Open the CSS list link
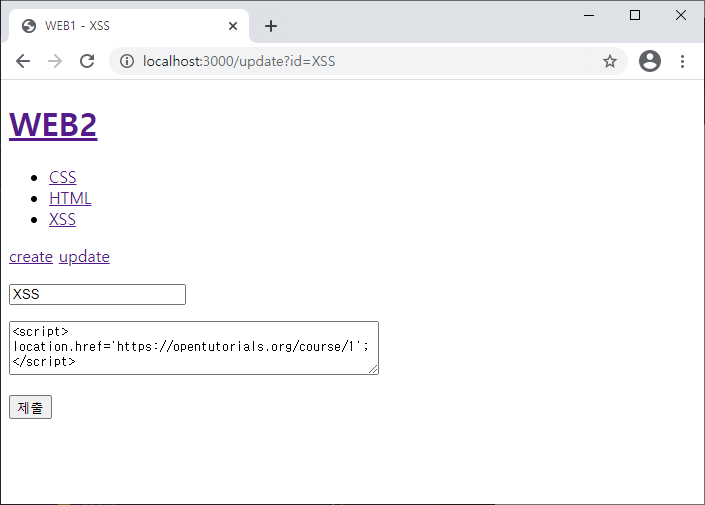The height and width of the screenshot is (505, 705). pyautogui.click(x=62, y=177)
